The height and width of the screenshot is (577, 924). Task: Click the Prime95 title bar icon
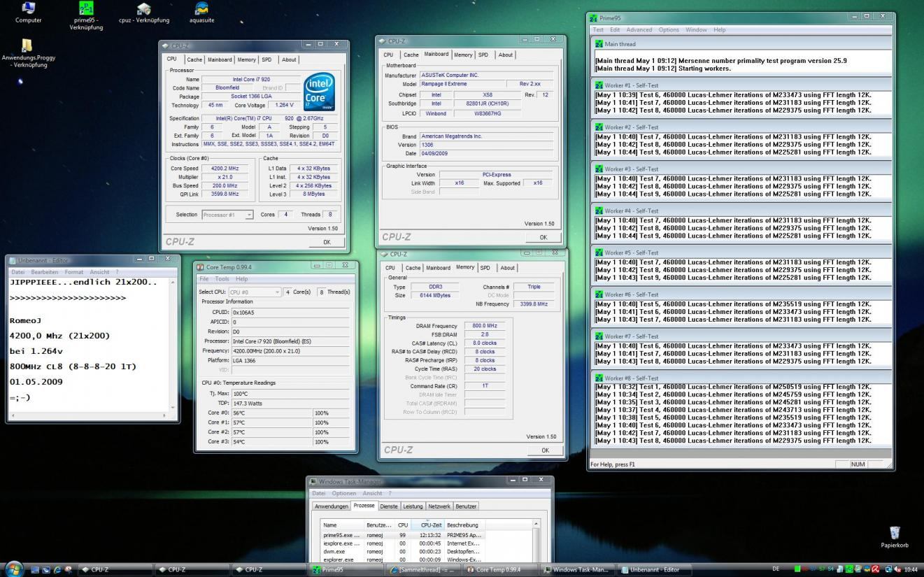(x=594, y=18)
